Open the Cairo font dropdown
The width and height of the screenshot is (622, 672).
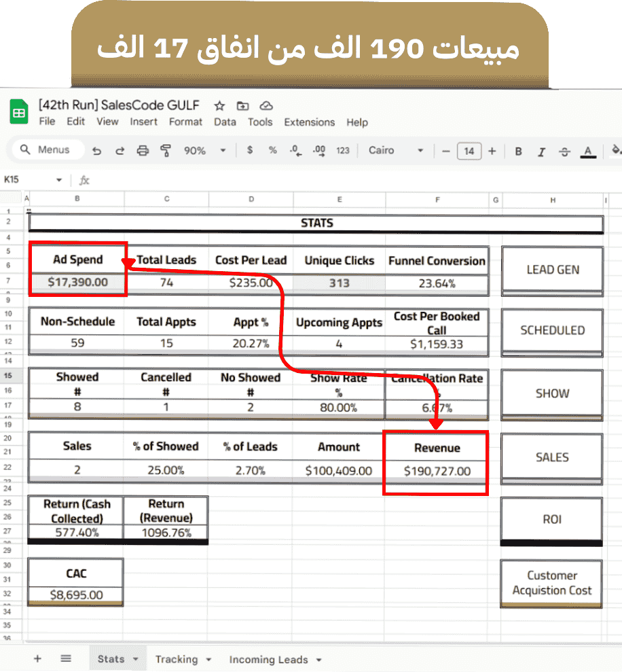(x=396, y=151)
